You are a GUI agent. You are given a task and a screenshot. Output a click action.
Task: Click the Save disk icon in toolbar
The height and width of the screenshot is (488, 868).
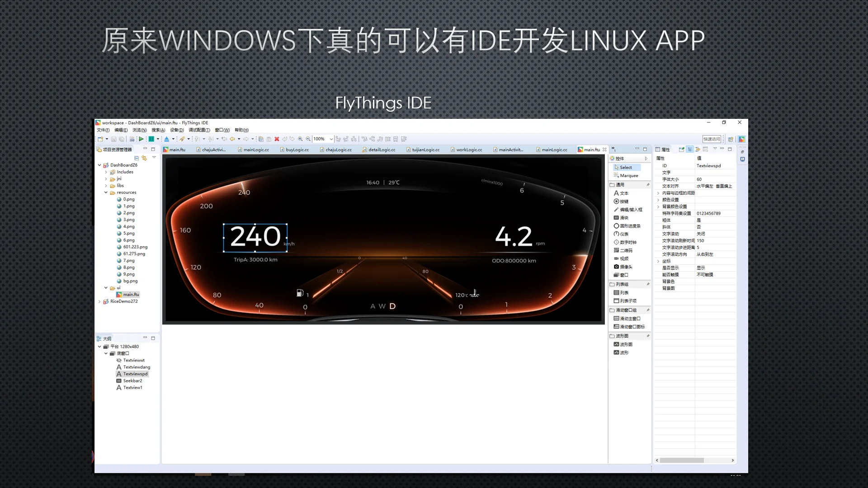coord(114,139)
